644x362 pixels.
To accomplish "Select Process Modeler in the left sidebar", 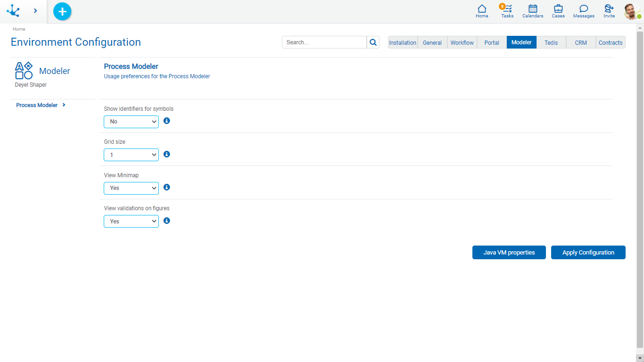I will pos(37,105).
